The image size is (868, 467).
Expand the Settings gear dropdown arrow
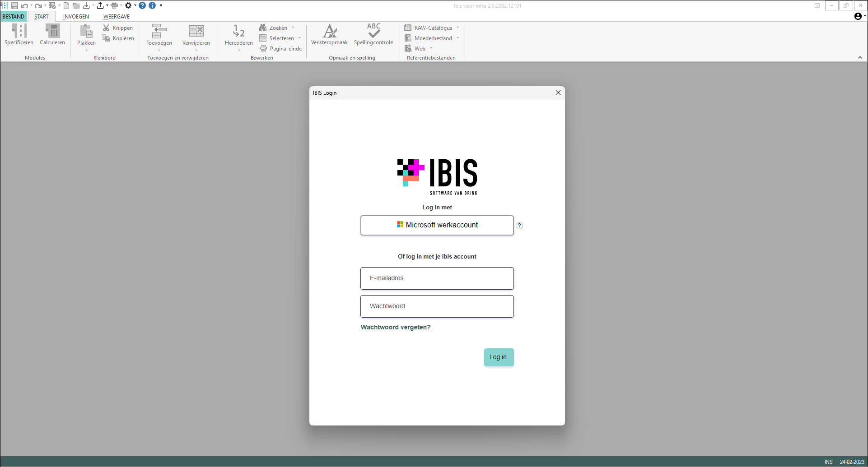[135, 5]
